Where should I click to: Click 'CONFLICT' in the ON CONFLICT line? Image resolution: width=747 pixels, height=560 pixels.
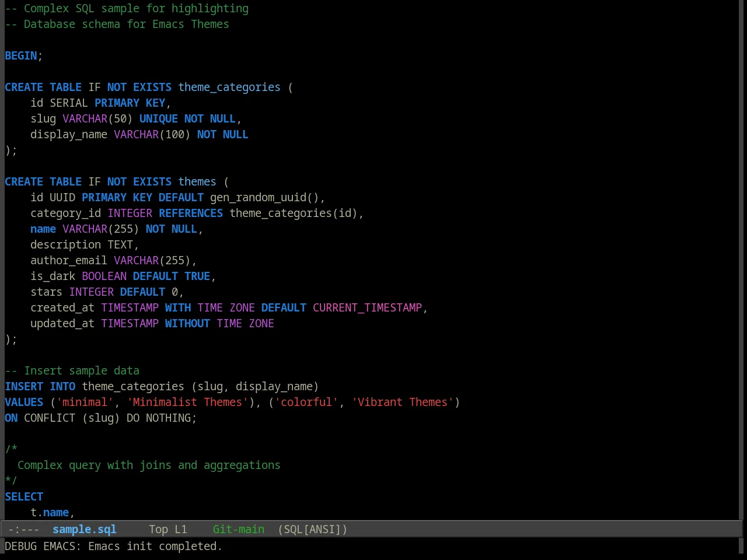coord(50,418)
